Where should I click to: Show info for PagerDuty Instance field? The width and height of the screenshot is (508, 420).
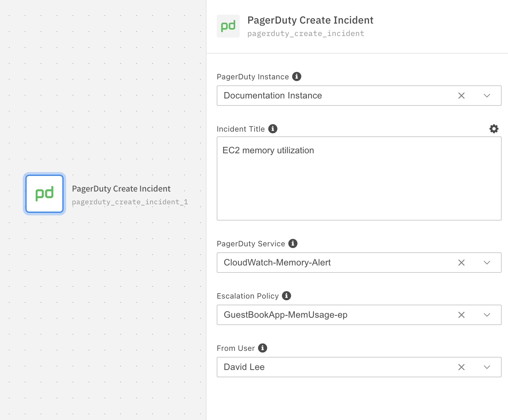pos(297,76)
